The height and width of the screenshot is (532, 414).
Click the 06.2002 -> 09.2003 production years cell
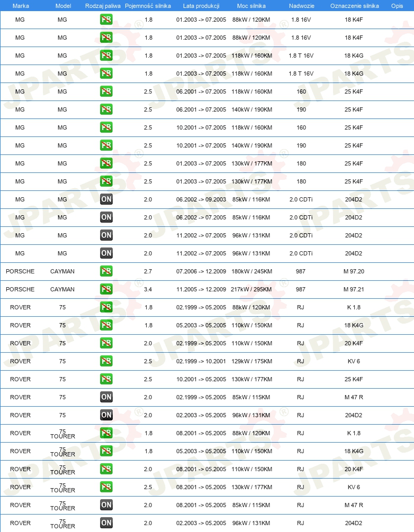[x=201, y=199]
